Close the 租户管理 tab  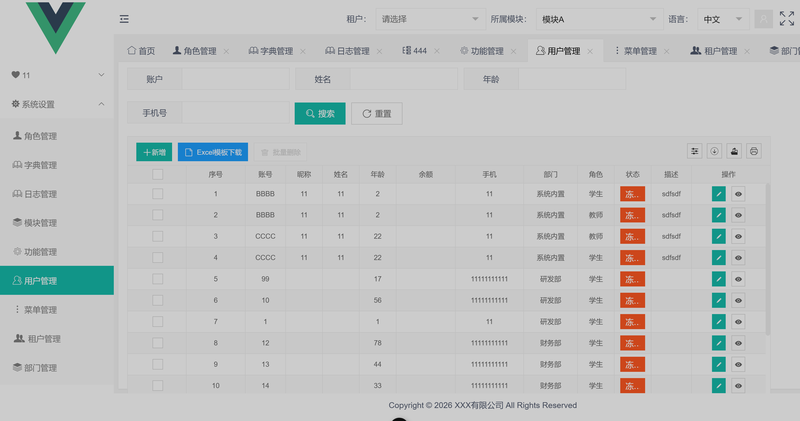747,51
